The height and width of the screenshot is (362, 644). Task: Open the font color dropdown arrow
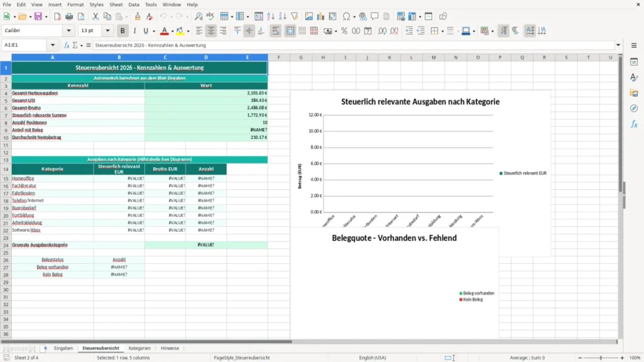[172, 31]
